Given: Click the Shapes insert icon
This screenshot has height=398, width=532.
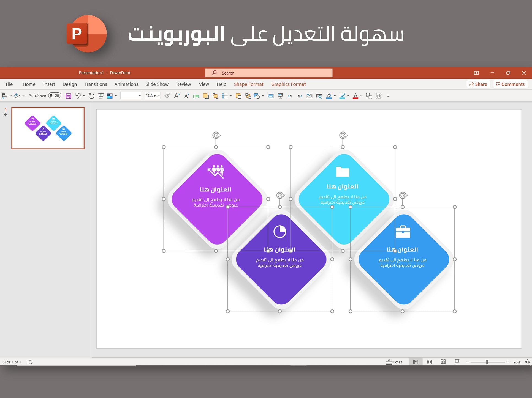Looking at the screenshot, I should click(x=257, y=96).
